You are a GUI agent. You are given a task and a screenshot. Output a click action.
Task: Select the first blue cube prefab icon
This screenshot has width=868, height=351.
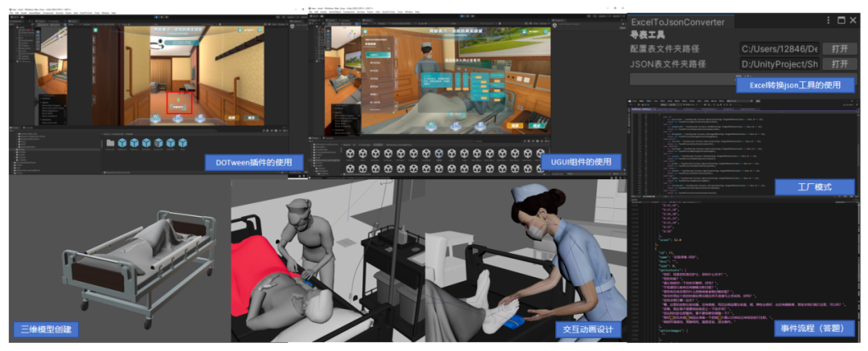click(x=123, y=143)
